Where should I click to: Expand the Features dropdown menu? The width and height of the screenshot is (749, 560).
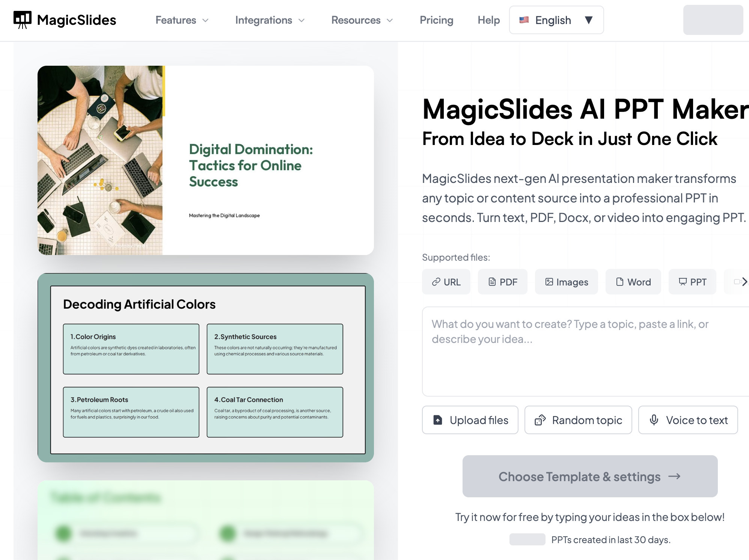point(182,20)
